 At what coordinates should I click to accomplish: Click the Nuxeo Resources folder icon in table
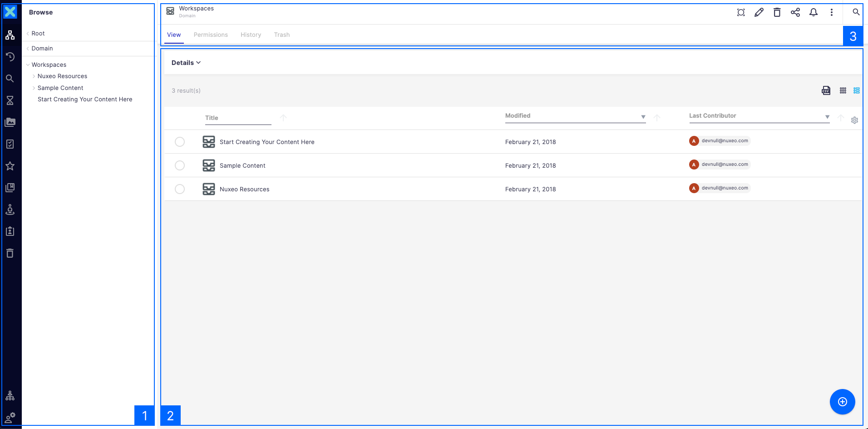point(209,189)
